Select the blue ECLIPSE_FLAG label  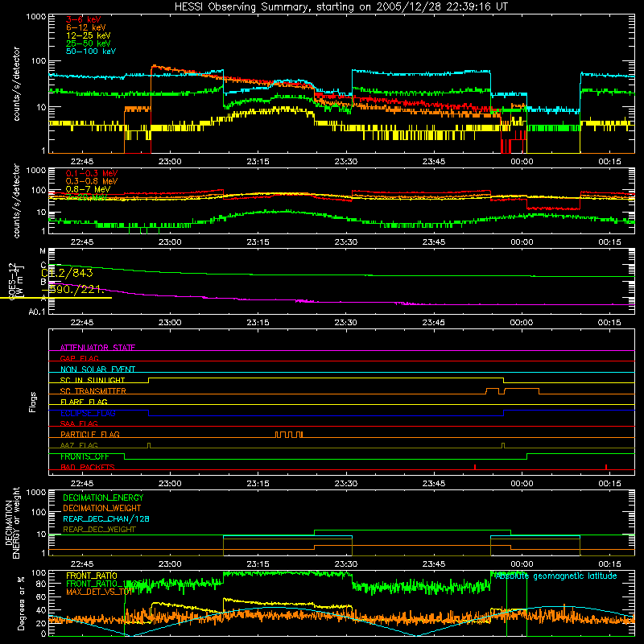pyautogui.click(x=88, y=413)
